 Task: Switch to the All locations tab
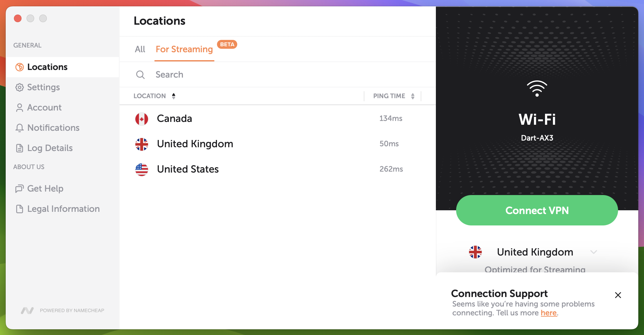coord(140,49)
